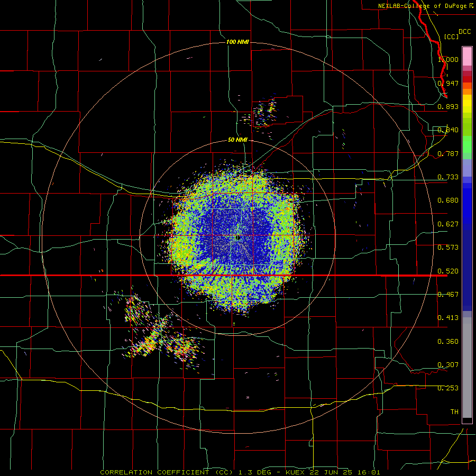Pick the gray swatch in the color bar
This screenshot has height=476, width=476.
(x=467, y=368)
